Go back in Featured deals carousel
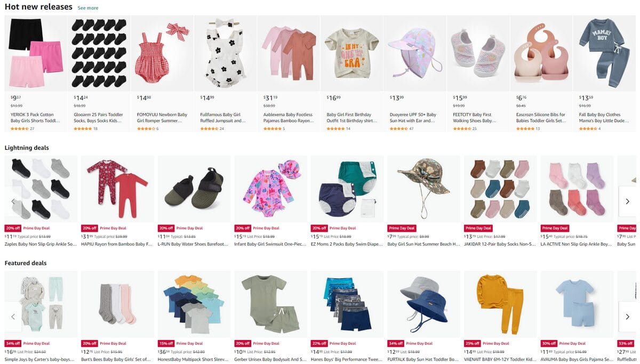The height and width of the screenshot is (364, 640). point(13,317)
